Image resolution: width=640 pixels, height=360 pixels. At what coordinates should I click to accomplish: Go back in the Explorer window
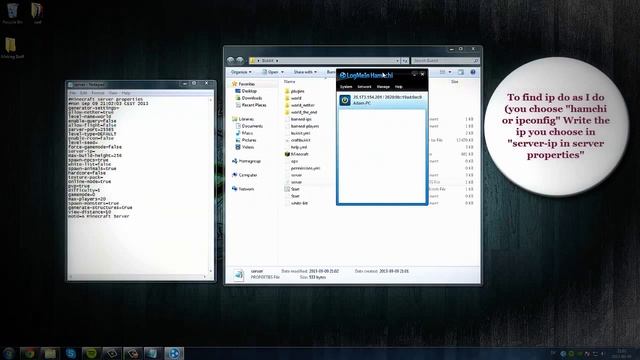point(231,60)
